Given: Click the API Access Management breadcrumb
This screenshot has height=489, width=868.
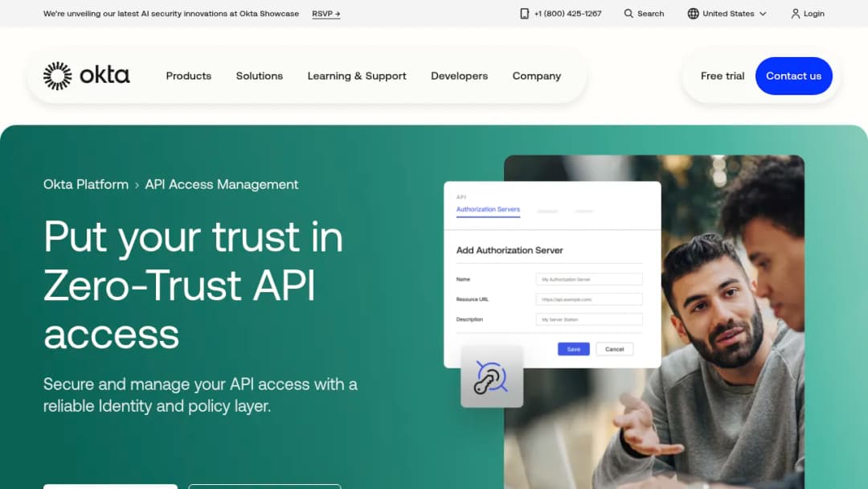Looking at the screenshot, I should [222, 184].
